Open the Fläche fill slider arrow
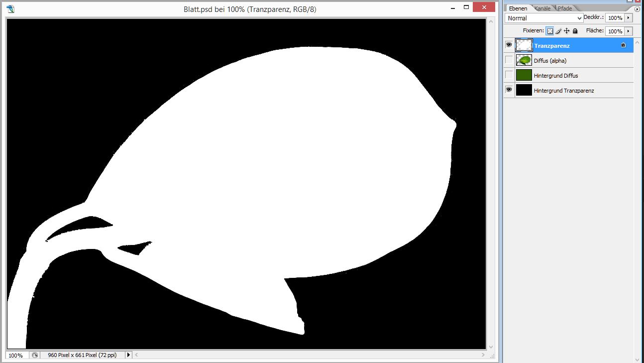The width and height of the screenshot is (644, 363). 629,31
